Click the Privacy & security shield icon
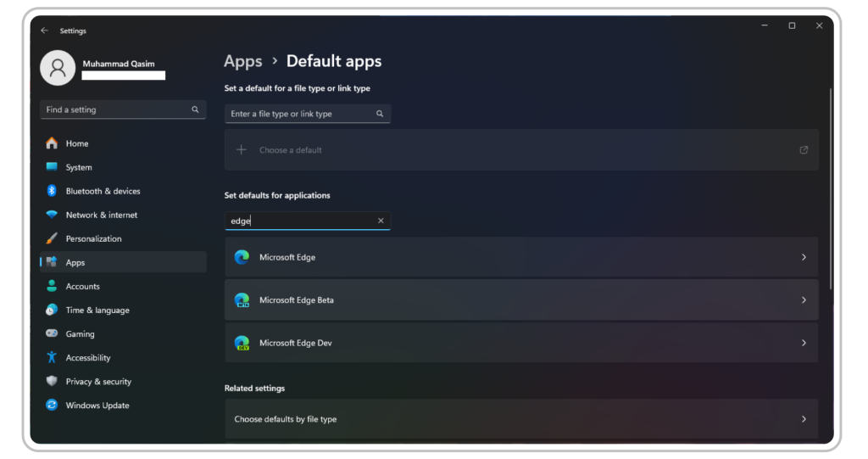Viewport: 868px width, 459px height. point(52,382)
